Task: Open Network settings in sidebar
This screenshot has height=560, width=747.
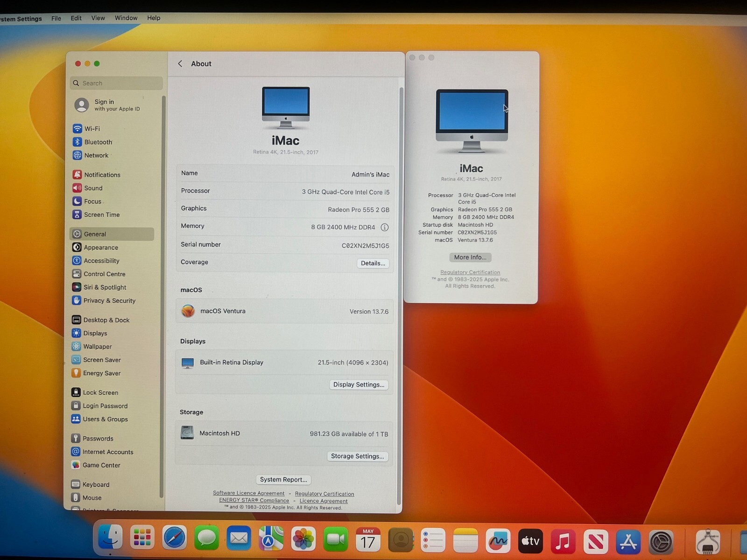Action: pos(91,155)
